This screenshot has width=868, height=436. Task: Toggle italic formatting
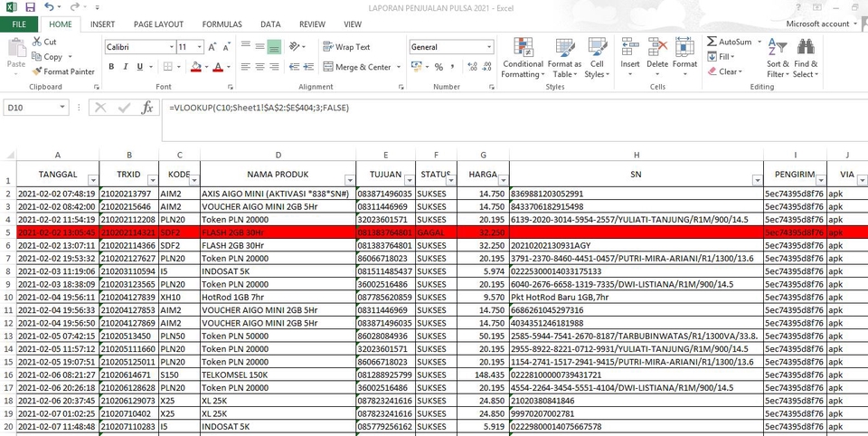pos(126,66)
